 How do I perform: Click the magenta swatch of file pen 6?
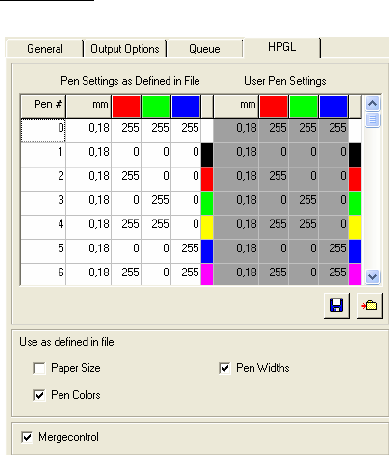[x=207, y=274]
